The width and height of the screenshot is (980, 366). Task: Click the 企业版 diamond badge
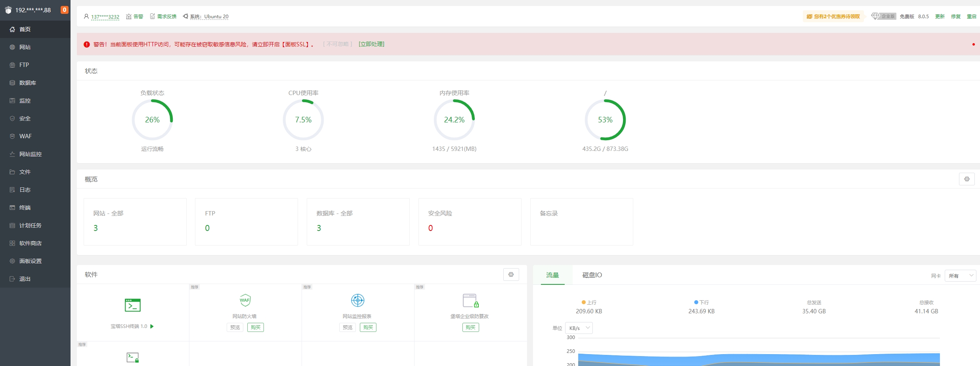pyautogui.click(x=884, y=16)
